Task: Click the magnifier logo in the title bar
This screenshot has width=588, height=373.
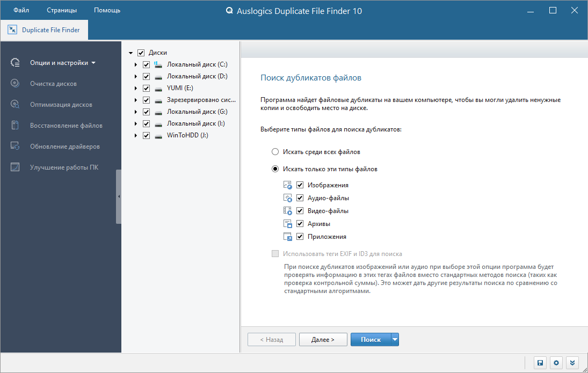Action: tap(229, 11)
